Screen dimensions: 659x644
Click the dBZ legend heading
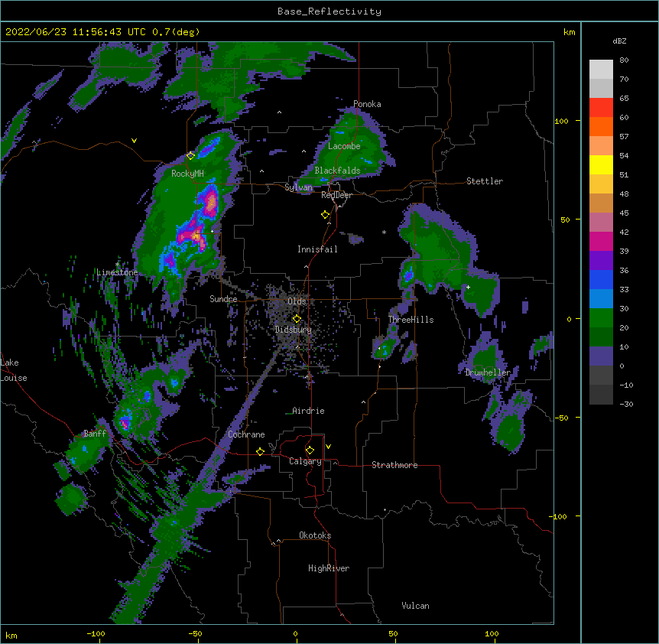point(619,41)
